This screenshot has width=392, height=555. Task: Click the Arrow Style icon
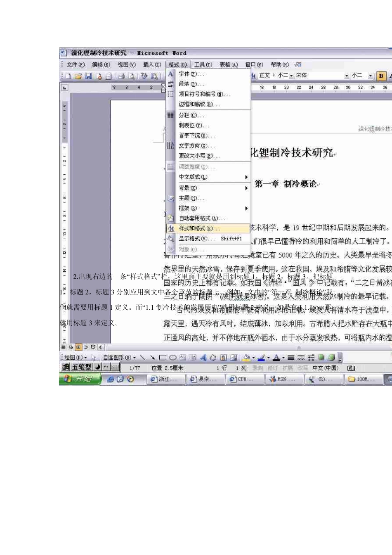click(311, 358)
